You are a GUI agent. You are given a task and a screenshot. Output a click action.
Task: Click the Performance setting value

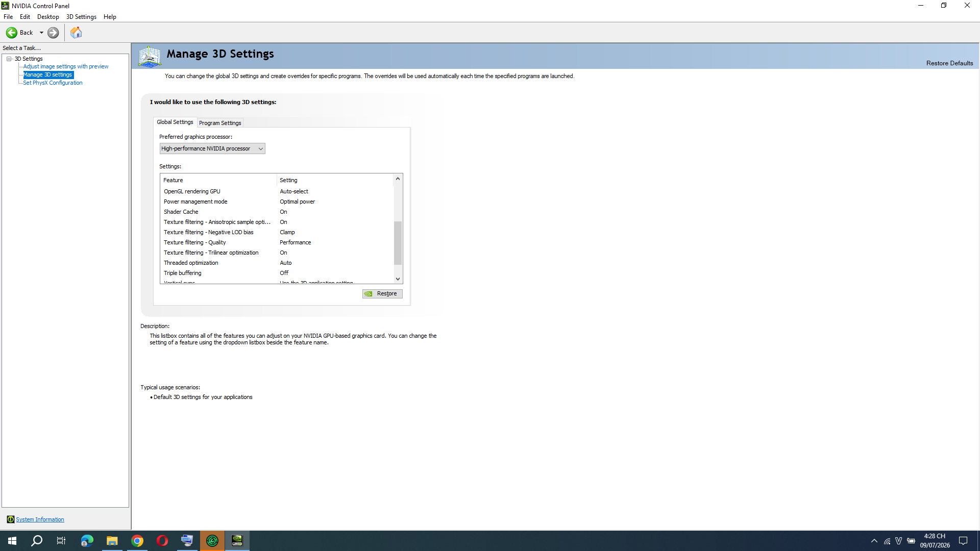pyautogui.click(x=295, y=242)
